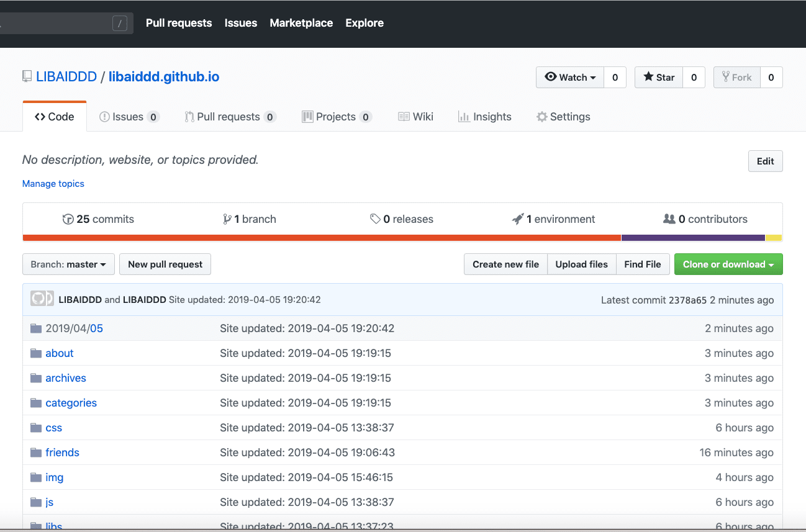
Task: Open the Clone or download menu
Action: (x=728, y=264)
